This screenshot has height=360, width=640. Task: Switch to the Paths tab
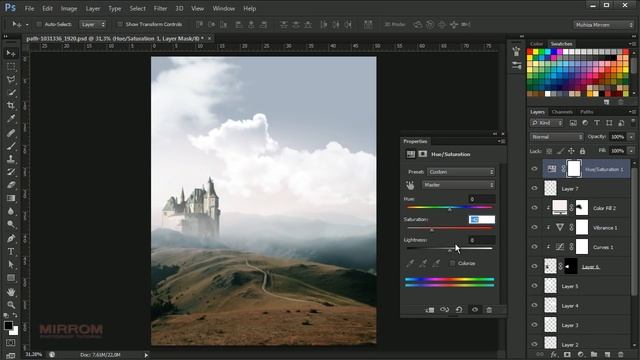pyautogui.click(x=587, y=112)
